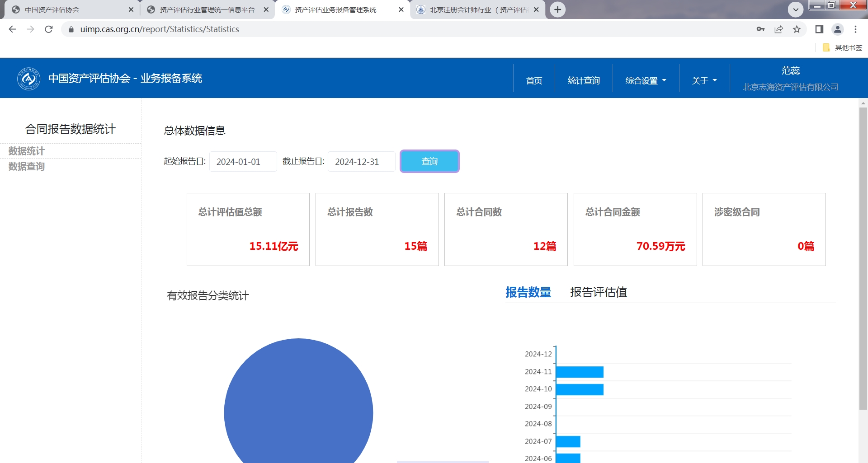Expand the 关于 dropdown menu
Screen dimensions: 868x463
click(704, 80)
